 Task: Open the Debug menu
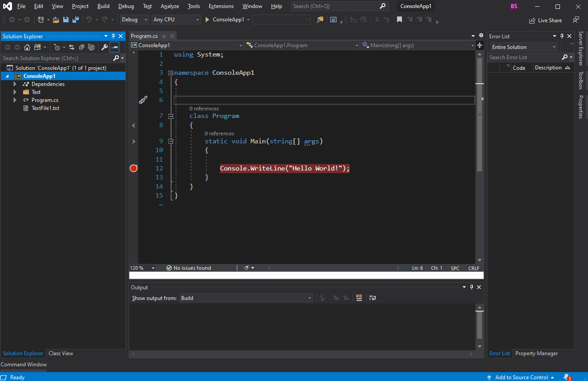tap(126, 6)
